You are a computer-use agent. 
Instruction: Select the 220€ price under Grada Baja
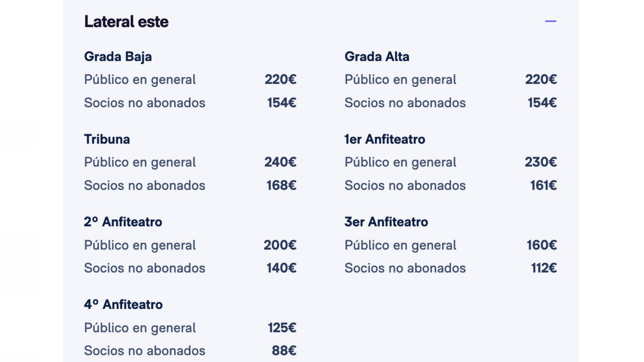(281, 79)
